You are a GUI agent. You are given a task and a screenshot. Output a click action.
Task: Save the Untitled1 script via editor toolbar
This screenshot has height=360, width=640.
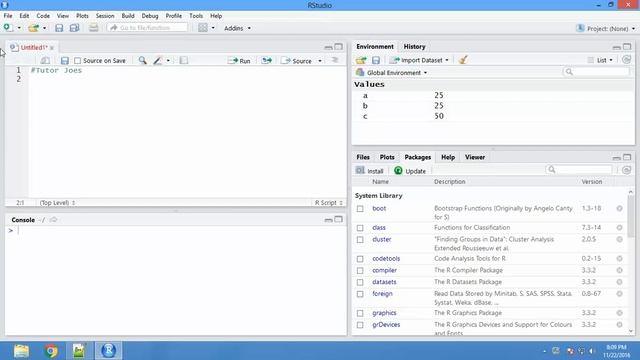[x=64, y=60]
